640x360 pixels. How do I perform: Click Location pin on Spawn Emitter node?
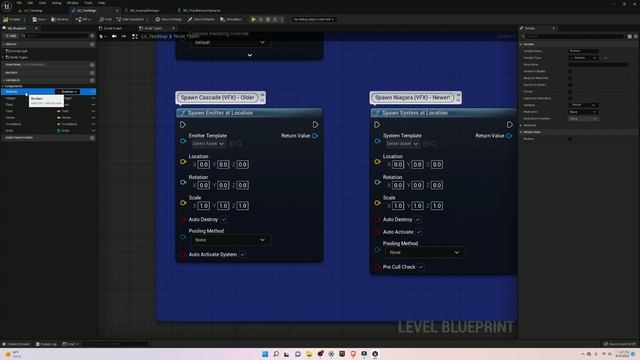(183, 162)
